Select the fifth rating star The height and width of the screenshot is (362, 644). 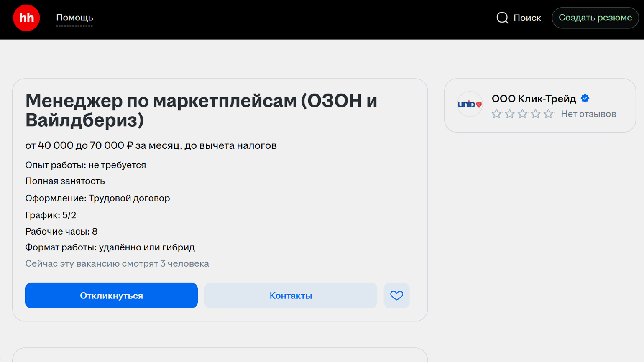click(548, 114)
